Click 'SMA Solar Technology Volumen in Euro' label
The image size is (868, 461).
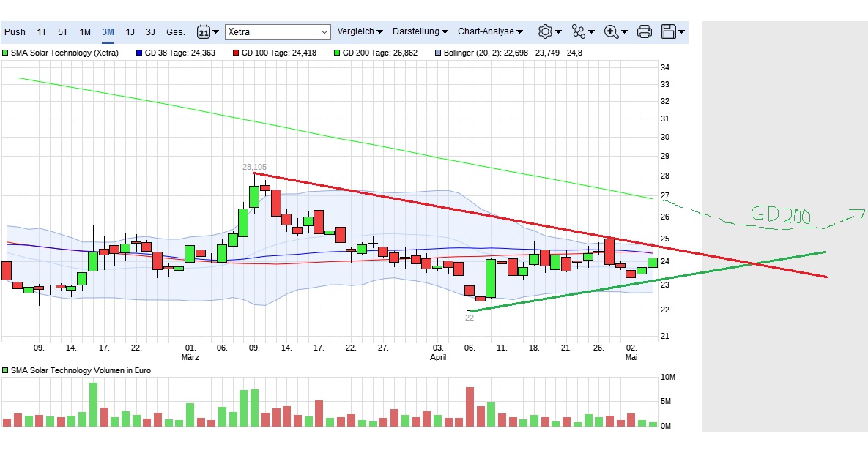pos(81,370)
